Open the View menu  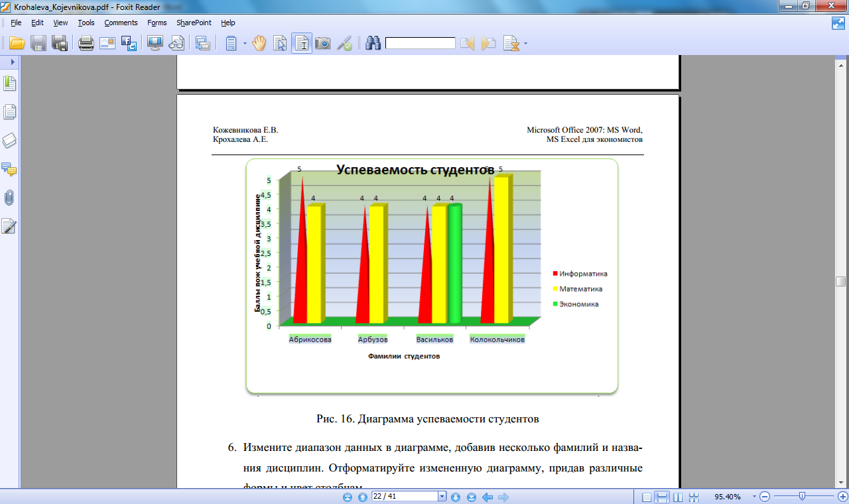[x=60, y=23]
